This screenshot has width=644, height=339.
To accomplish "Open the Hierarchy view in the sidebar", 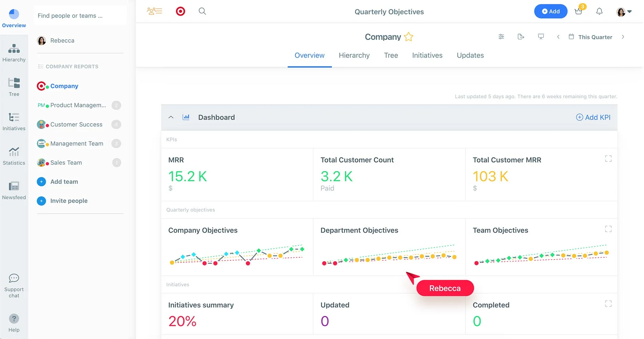I will 14,53.
